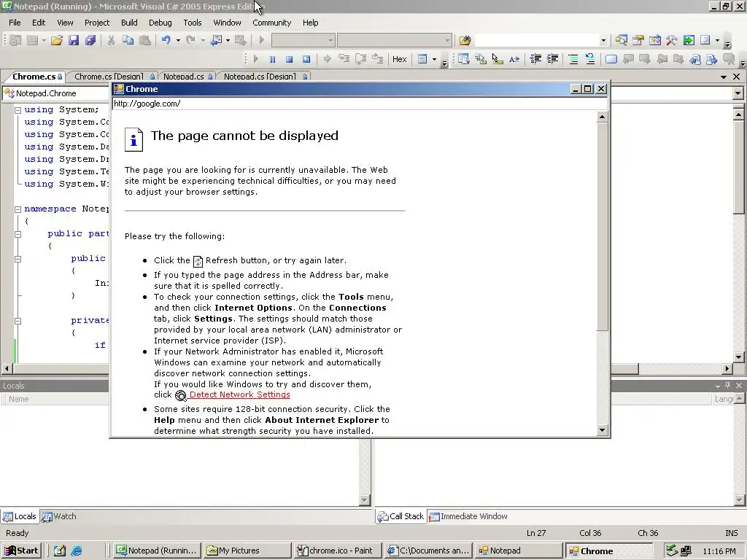Click the Copy toolbar icon

pyautogui.click(x=128, y=41)
